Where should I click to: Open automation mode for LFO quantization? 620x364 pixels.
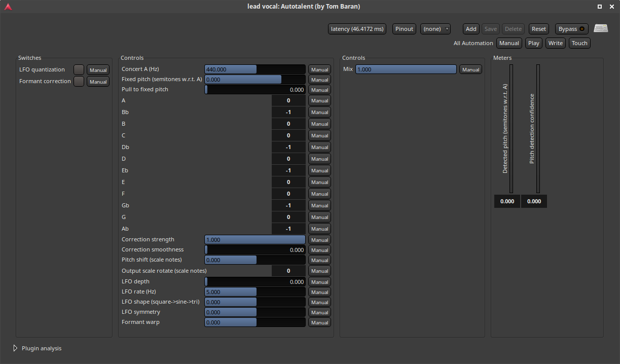pos(98,70)
